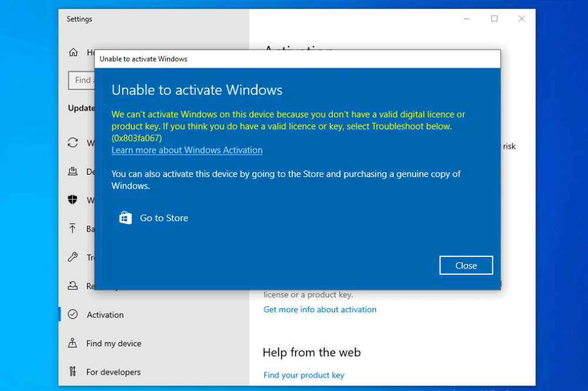Follow the Find your product key link
Screen dimensions: 588x391
point(304,375)
